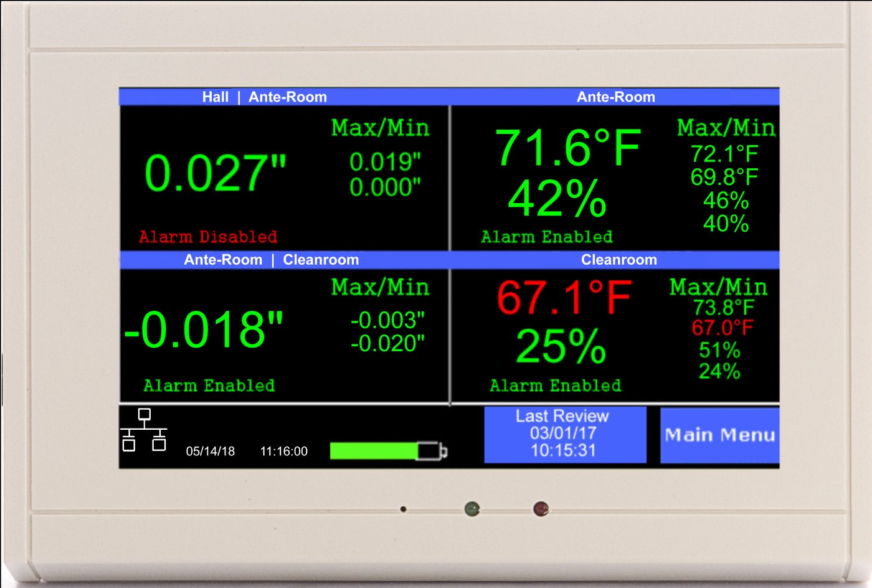Tap the red LED indicator light

(541, 509)
